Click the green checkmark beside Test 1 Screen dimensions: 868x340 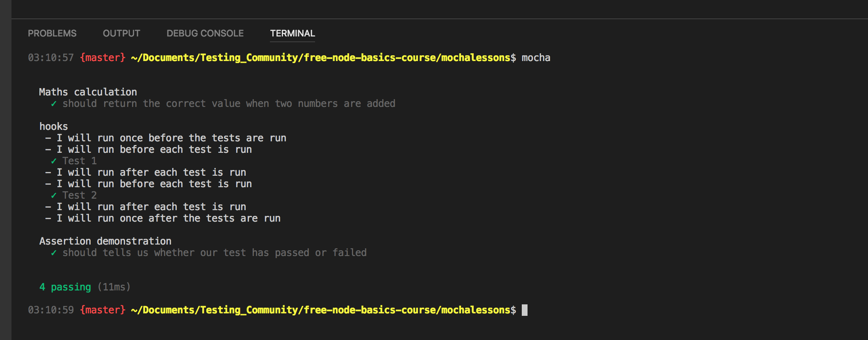tap(54, 161)
